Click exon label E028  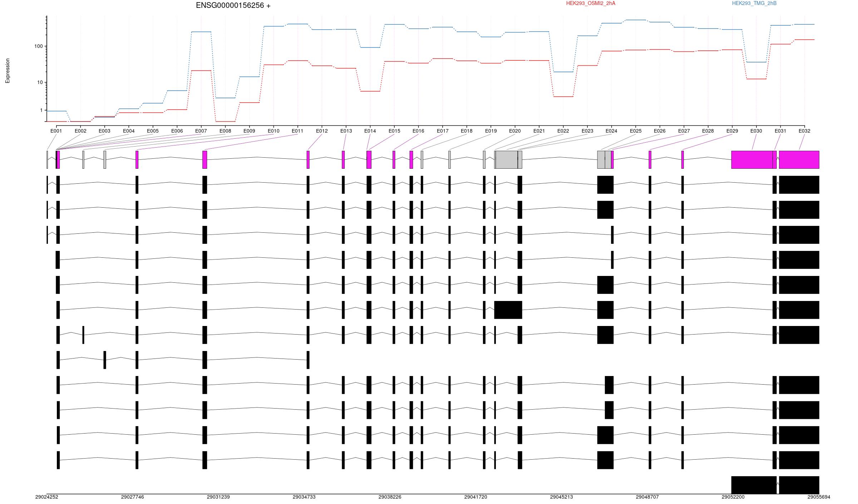[708, 131]
